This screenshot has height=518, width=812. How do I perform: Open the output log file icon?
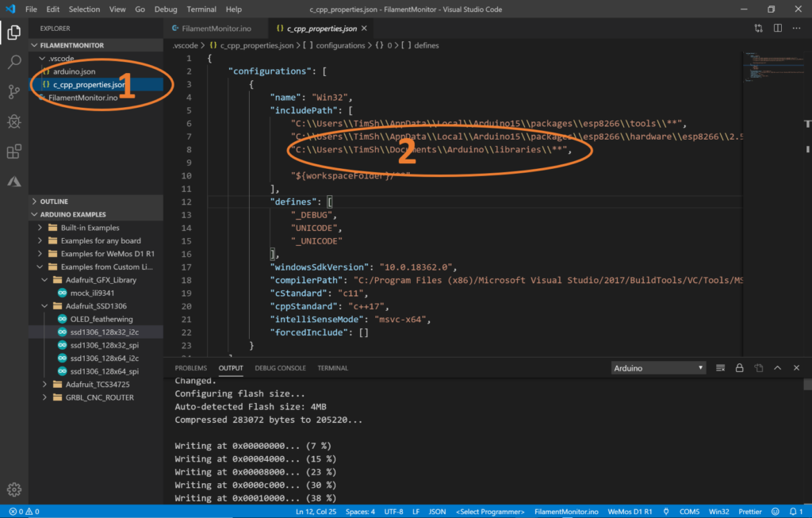point(759,368)
